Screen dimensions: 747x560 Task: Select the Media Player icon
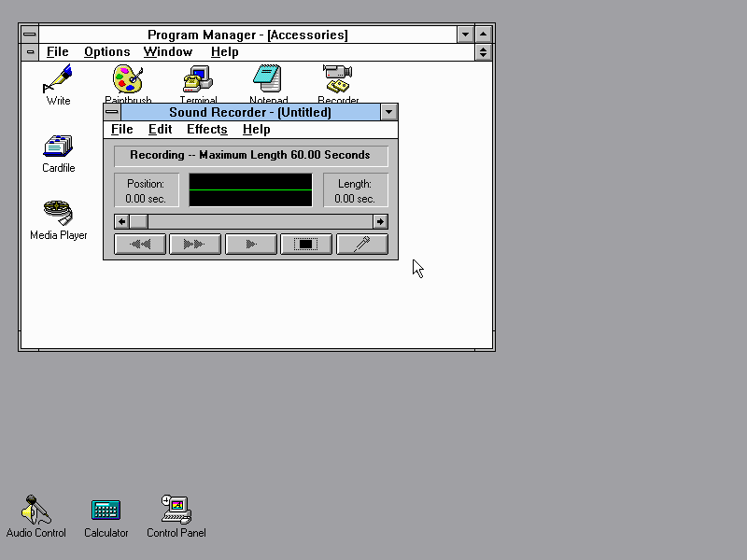pyautogui.click(x=58, y=214)
